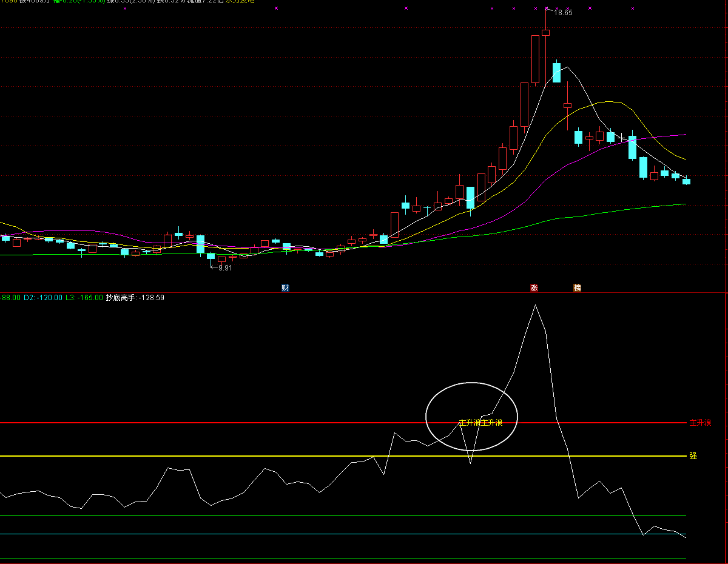Click the yellow 强 label at right edge
The height and width of the screenshot is (564, 728).
(693, 456)
